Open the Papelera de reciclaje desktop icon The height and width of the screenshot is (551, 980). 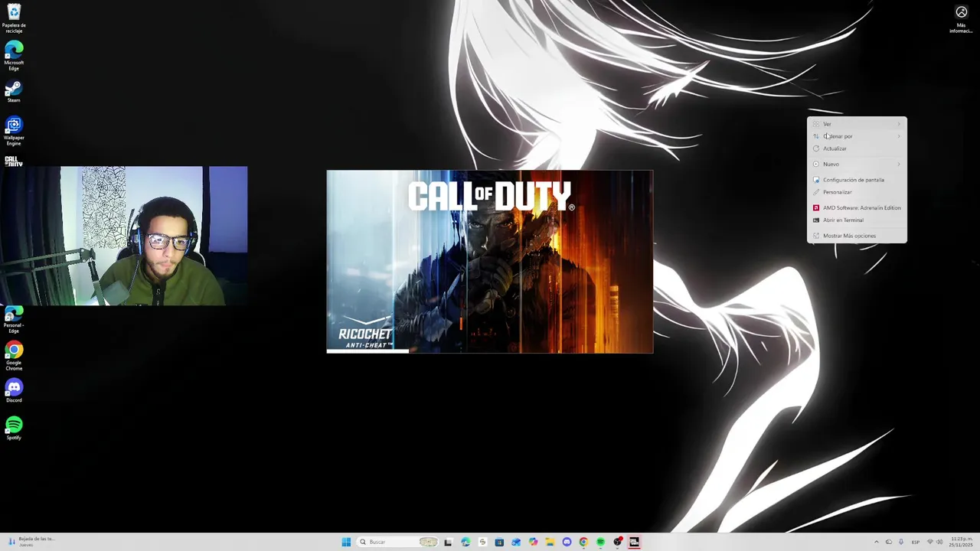14,18
